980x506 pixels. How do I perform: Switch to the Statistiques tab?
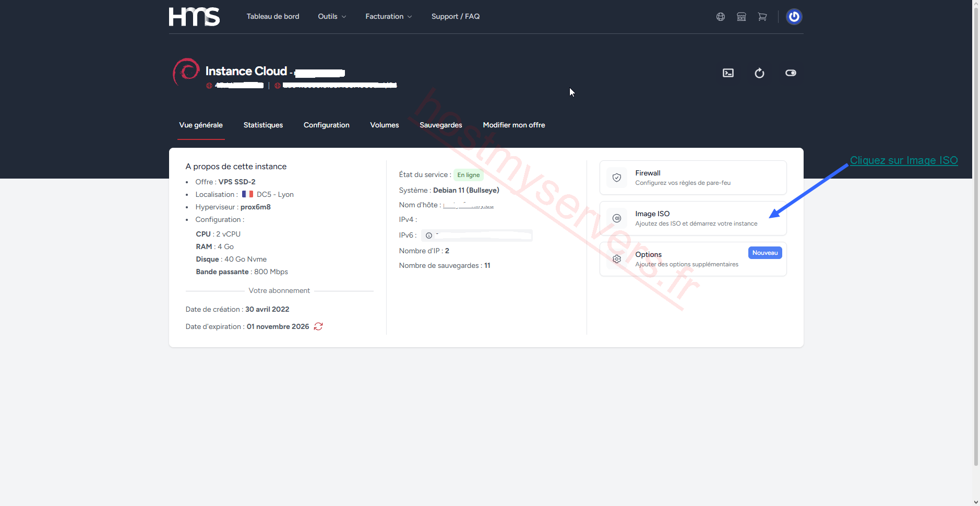pyautogui.click(x=263, y=125)
